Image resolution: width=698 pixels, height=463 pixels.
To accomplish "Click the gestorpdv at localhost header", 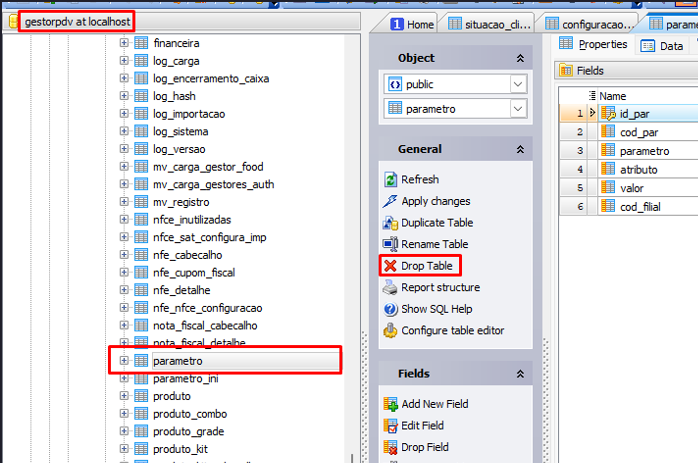I will tap(77, 21).
